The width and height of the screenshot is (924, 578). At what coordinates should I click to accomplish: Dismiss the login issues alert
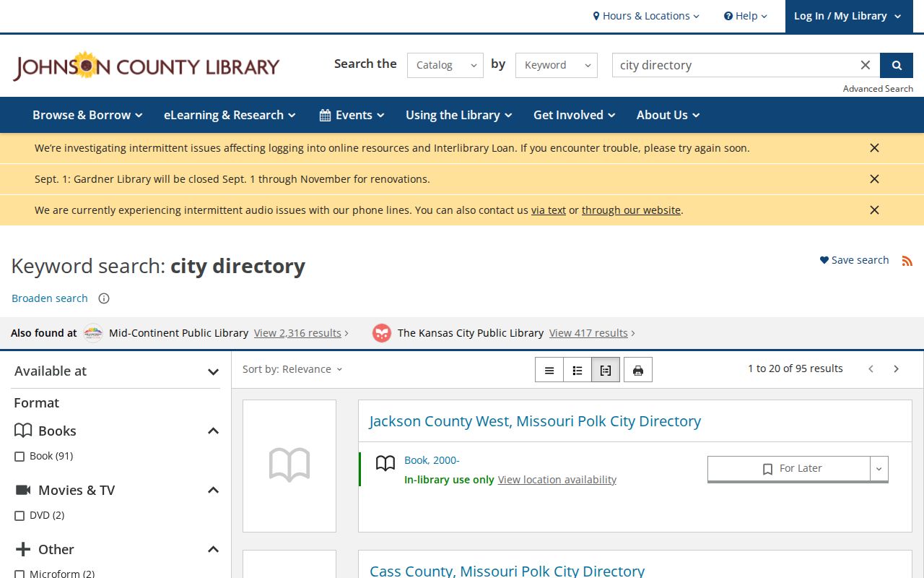click(x=874, y=148)
